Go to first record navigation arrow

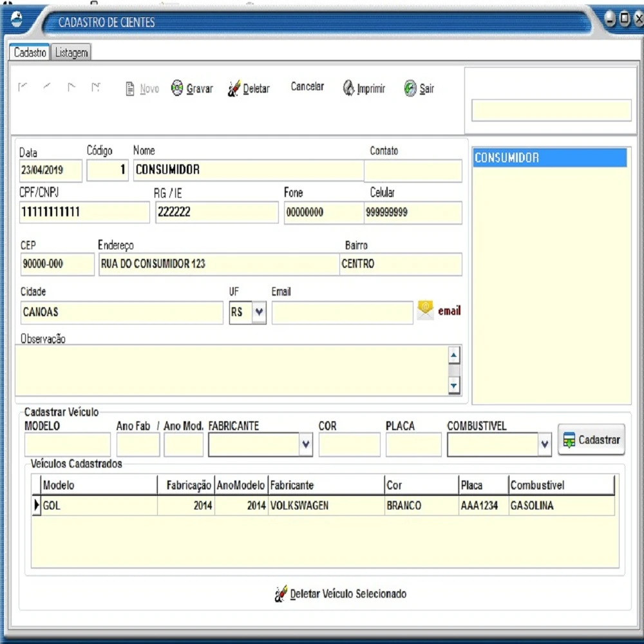24,88
